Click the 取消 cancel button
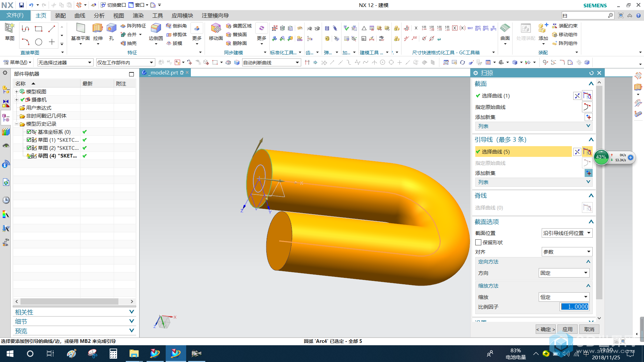The image size is (644, 362). pos(589,329)
